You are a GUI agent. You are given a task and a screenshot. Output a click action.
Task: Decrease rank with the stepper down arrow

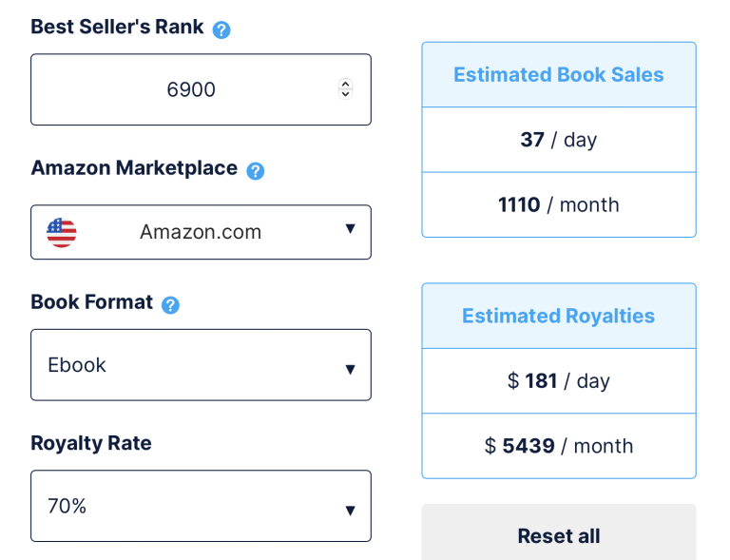345,94
